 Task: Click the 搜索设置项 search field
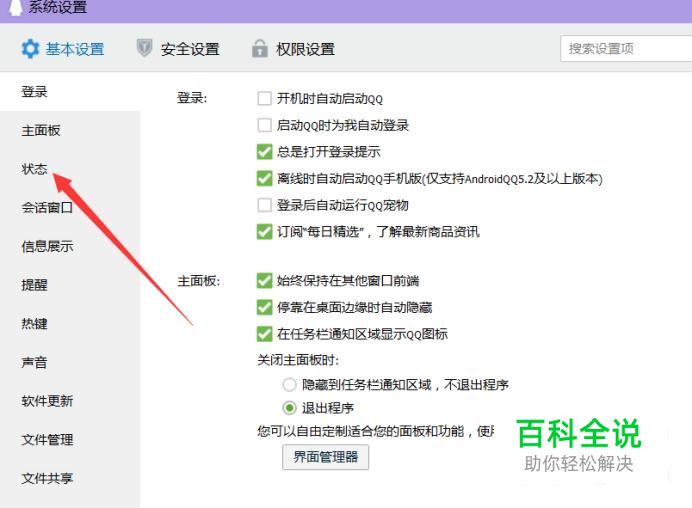(x=626, y=49)
